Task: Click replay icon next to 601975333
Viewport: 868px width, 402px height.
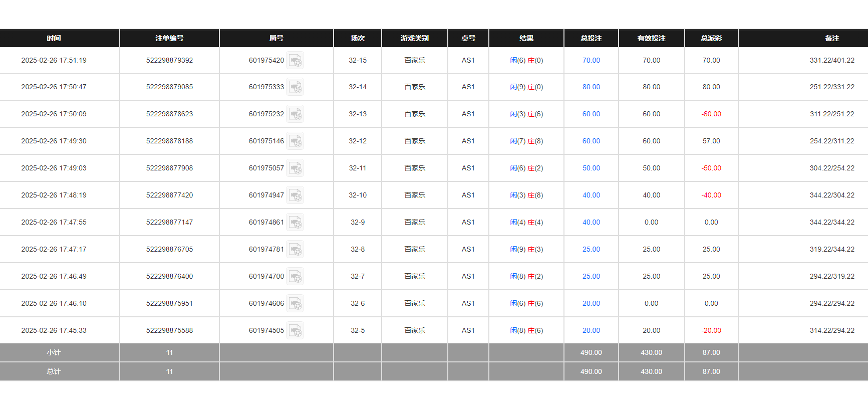Action: (x=295, y=87)
